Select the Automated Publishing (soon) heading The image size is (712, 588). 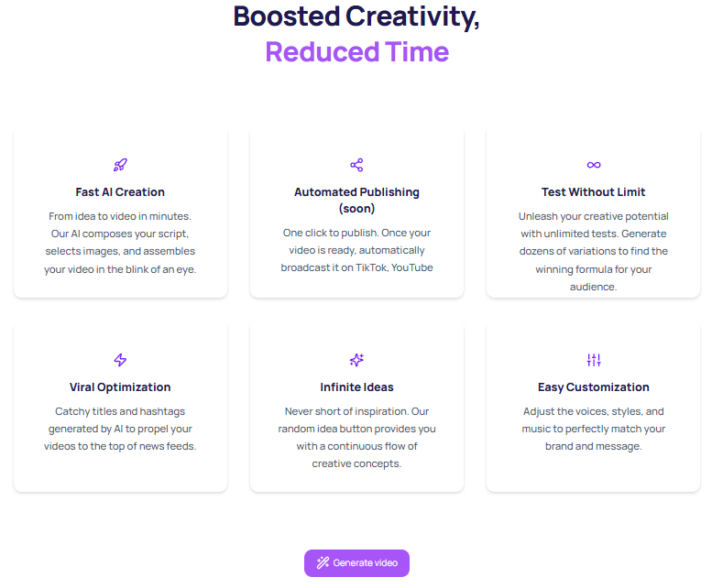356,200
